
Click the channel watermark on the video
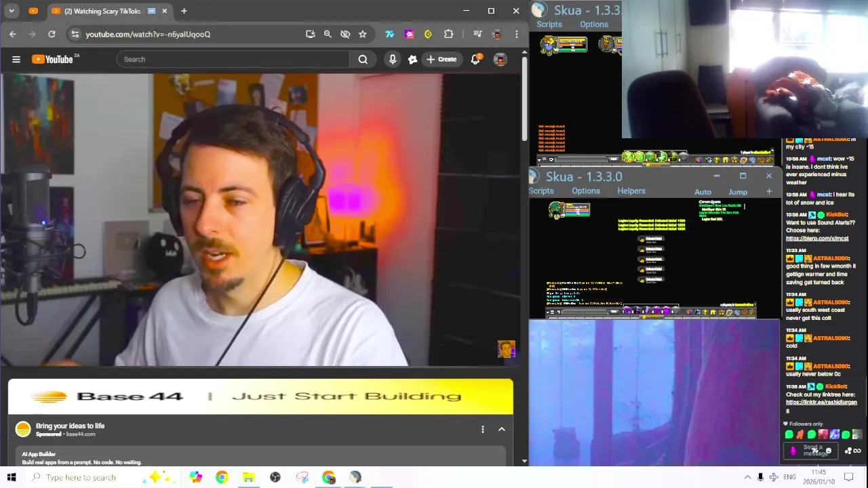pos(506,349)
